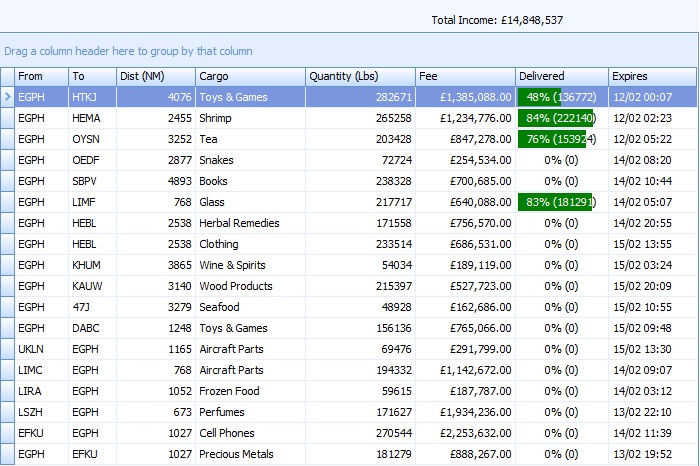Sort by the Delivered column header
This screenshot has width=700, height=466.
(562, 76)
